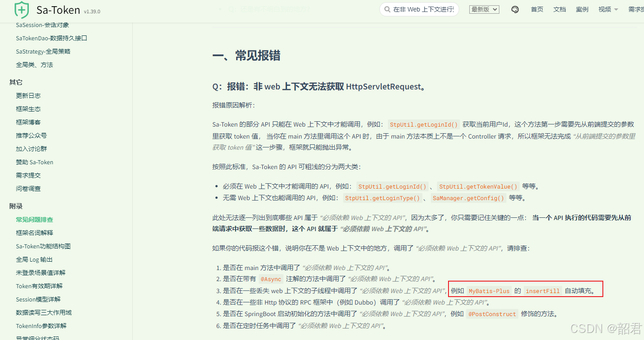Click the StpUtil.getLoginType() code snippet
This screenshot has height=340, width=644.
tap(383, 198)
